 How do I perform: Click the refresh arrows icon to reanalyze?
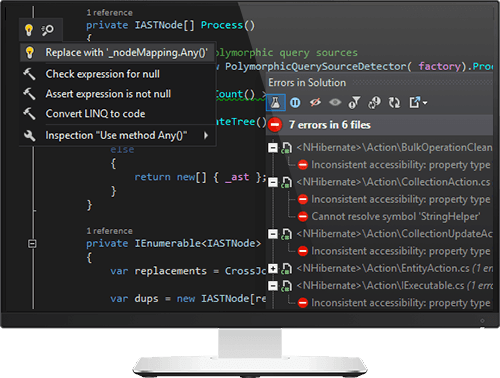click(394, 103)
